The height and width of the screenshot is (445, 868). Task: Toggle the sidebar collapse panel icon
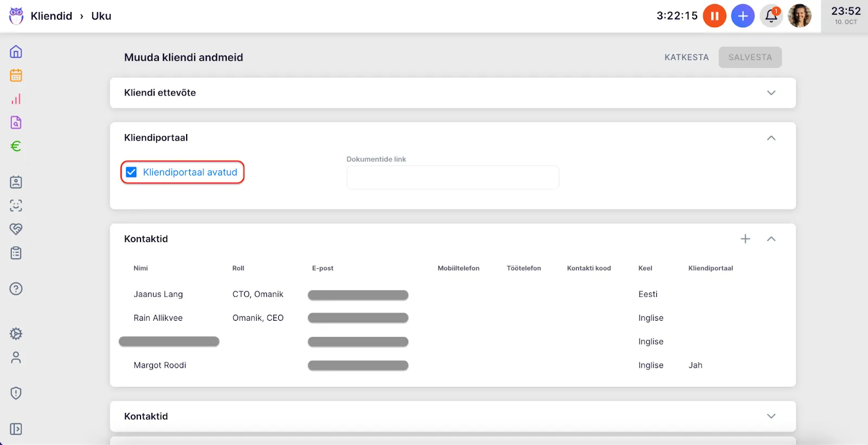point(16,429)
